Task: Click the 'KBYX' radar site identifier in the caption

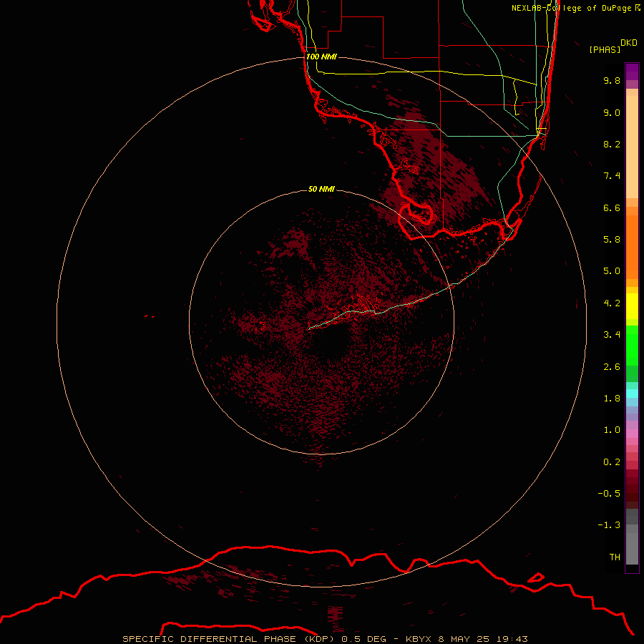Action: click(419, 639)
